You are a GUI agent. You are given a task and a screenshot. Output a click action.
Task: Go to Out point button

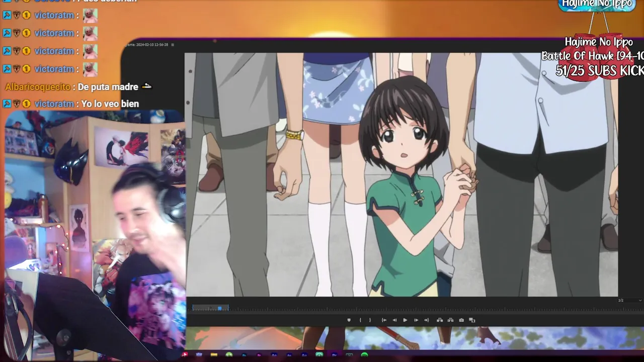[427, 320]
